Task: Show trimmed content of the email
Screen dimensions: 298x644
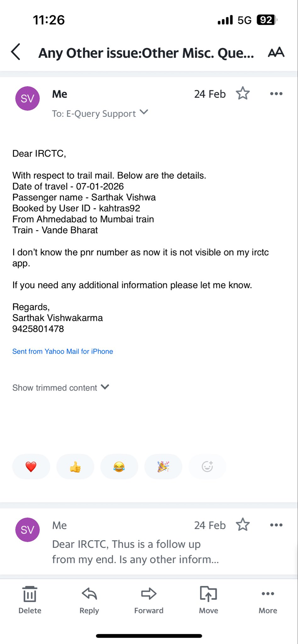Action: [60, 387]
